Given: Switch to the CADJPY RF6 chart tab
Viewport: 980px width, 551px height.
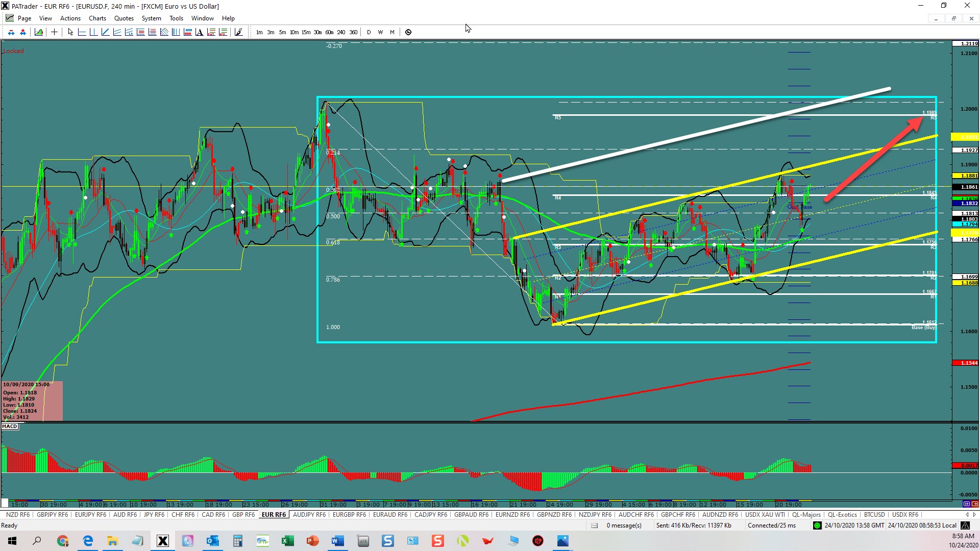Looking at the screenshot, I should coord(431,515).
